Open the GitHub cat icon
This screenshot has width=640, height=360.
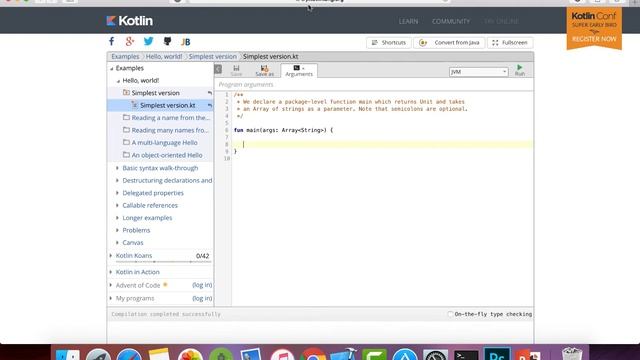(x=167, y=41)
